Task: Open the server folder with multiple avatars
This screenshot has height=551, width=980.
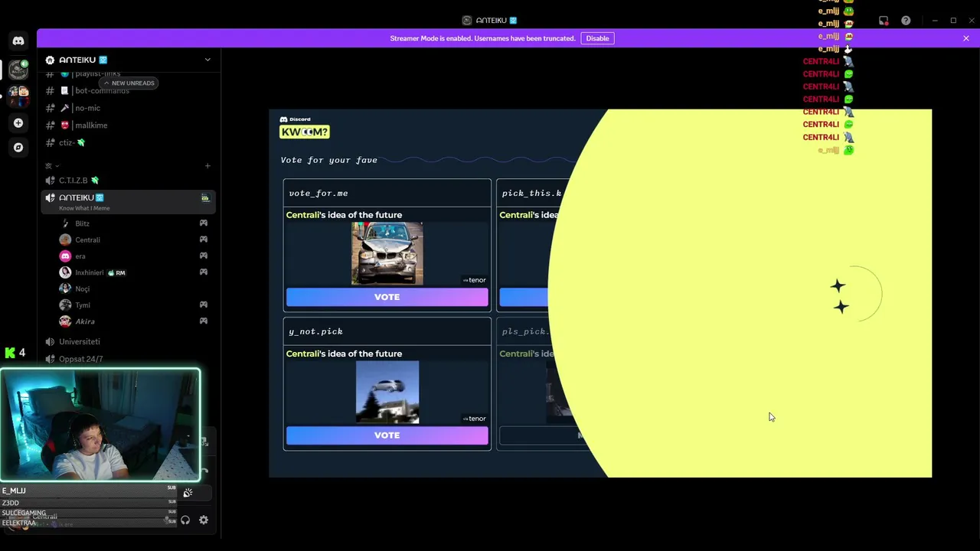Action: point(18,96)
